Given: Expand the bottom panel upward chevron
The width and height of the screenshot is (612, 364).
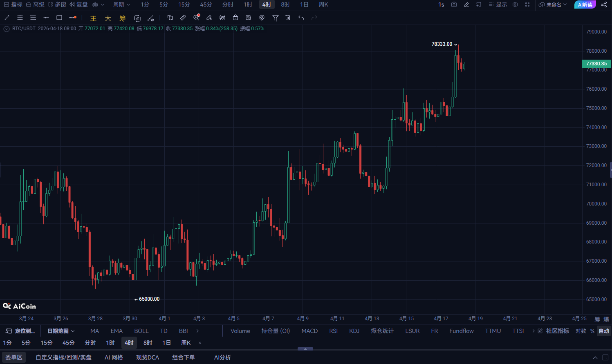Looking at the screenshot, I should (595, 357).
